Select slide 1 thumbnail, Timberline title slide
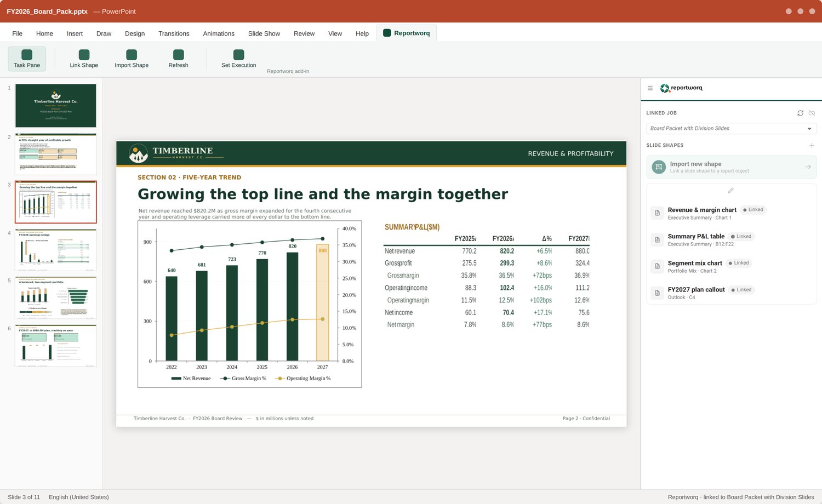Image resolution: width=822 pixels, height=504 pixels. click(55, 105)
